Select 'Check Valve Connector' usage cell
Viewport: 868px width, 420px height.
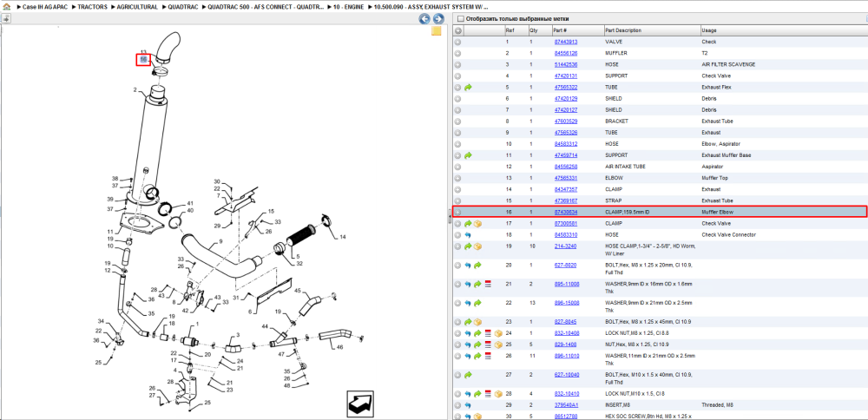tap(728, 234)
